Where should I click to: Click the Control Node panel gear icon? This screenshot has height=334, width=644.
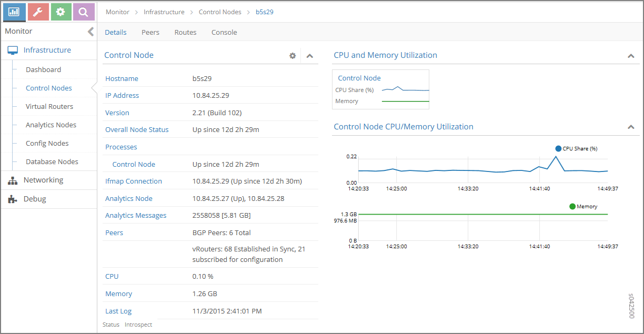[293, 56]
